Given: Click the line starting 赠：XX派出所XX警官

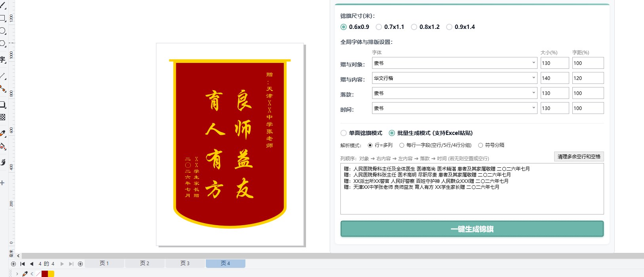Looking at the screenshot, I should 426,181.
